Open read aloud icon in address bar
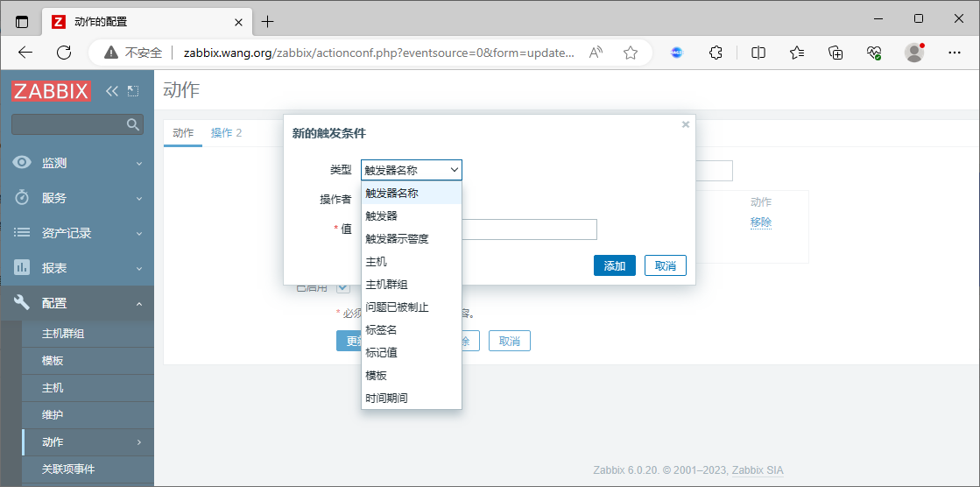This screenshot has width=980, height=487. point(596,53)
